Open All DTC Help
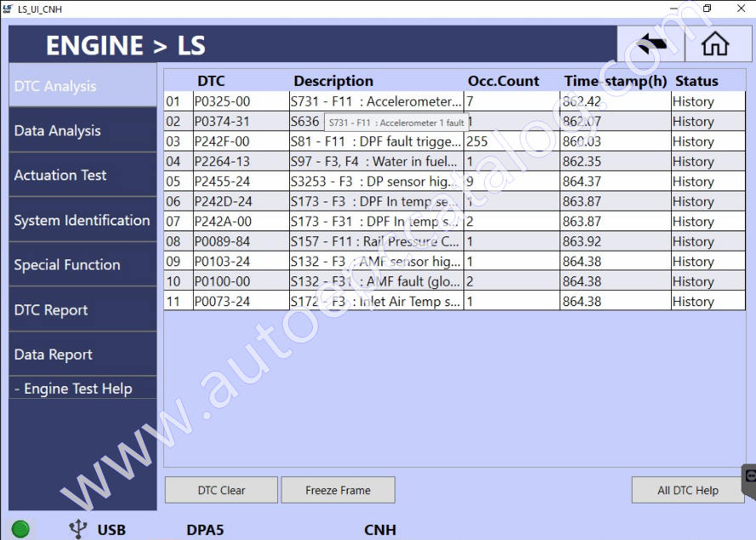This screenshot has height=540, width=756. click(x=687, y=490)
